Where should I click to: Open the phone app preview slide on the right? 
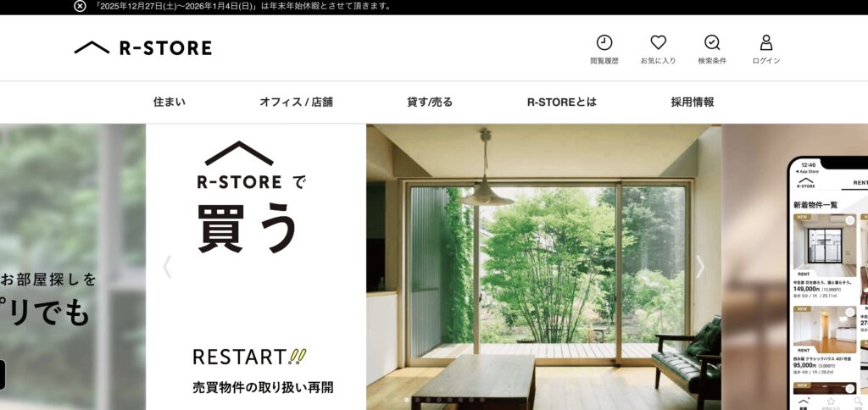click(x=795, y=267)
